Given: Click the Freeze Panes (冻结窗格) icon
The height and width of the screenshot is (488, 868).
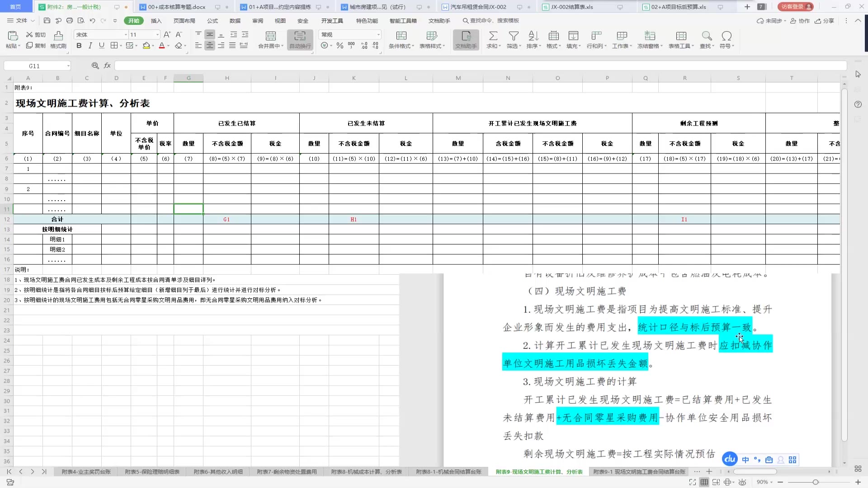Looking at the screenshot, I should [x=650, y=36].
